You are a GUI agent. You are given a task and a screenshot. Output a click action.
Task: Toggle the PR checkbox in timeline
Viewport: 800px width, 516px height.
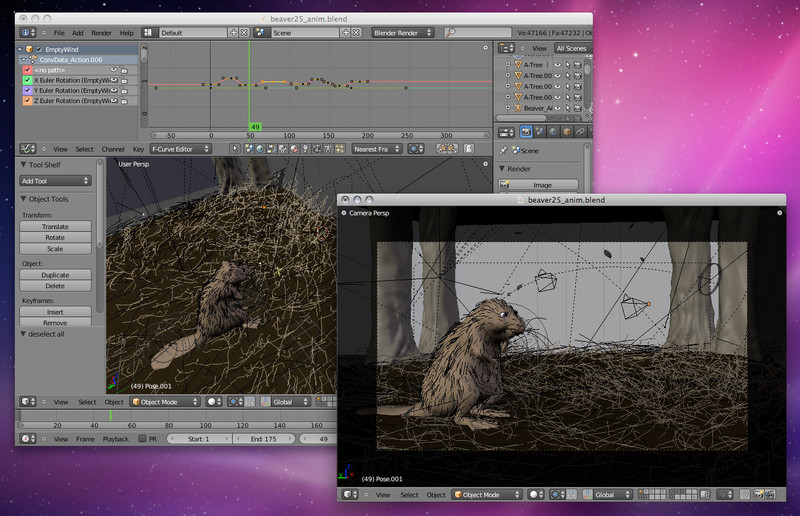(142, 439)
